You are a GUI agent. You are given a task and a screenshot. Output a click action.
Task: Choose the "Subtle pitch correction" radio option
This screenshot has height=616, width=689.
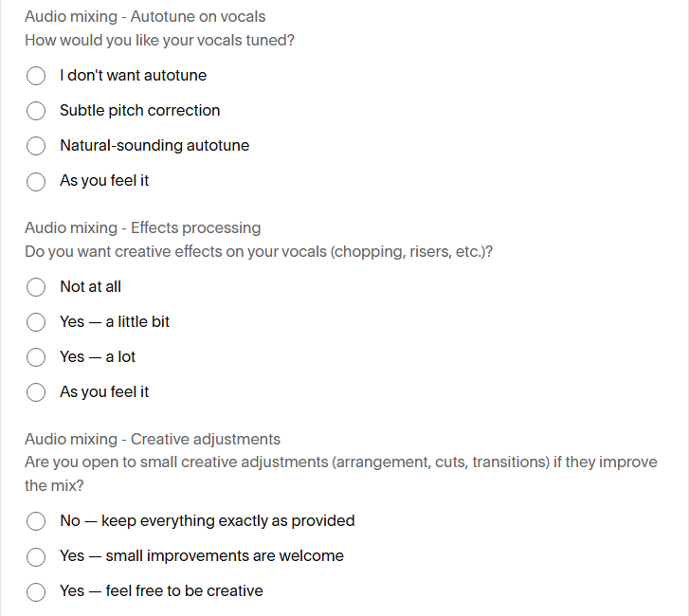pyautogui.click(x=36, y=111)
